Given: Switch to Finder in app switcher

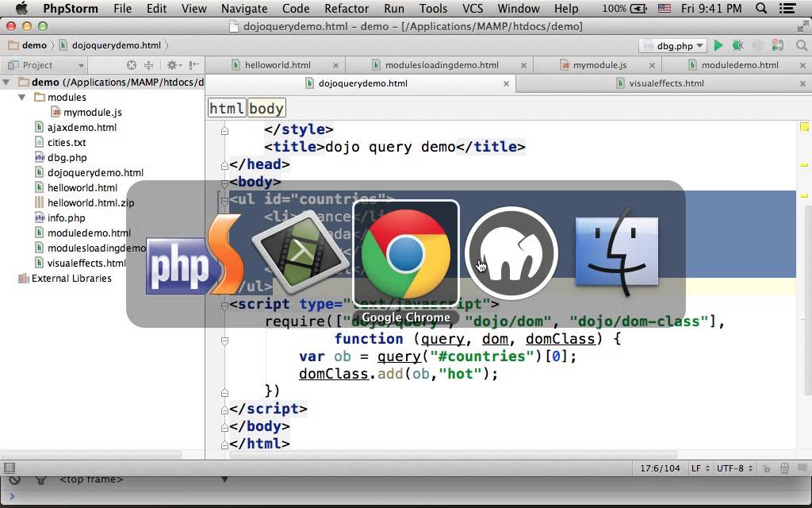Looking at the screenshot, I should point(617,252).
